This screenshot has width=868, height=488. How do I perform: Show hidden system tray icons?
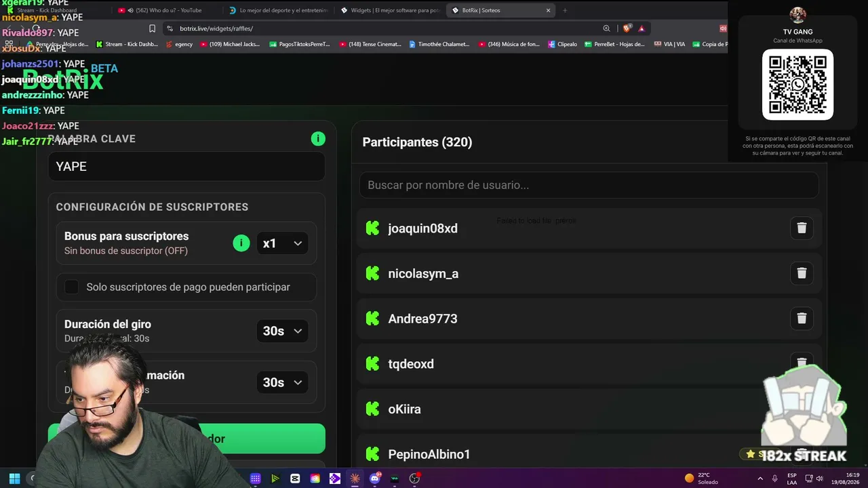click(760, 479)
